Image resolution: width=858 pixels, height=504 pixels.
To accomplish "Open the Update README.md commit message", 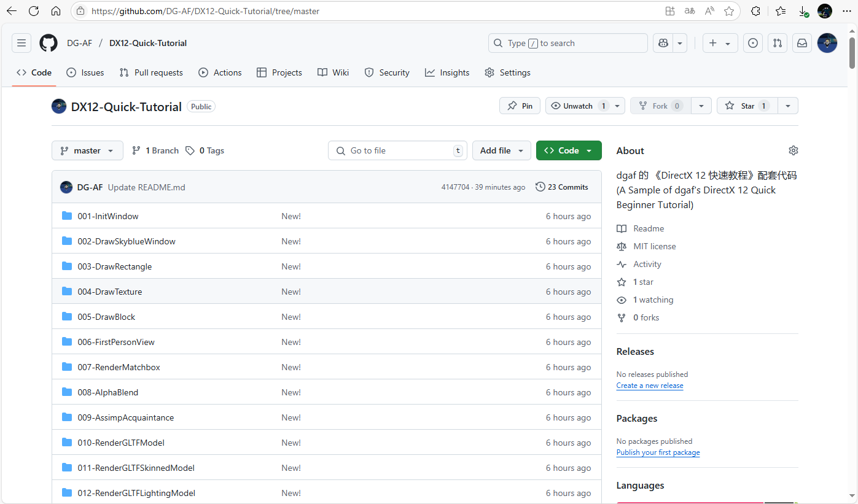I will [x=147, y=187].
